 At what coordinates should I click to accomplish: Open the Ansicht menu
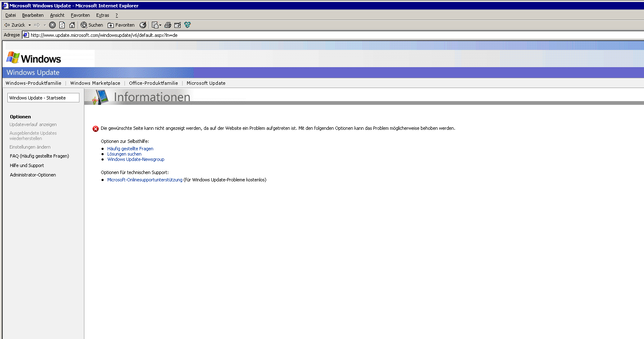tap(57, 15)
